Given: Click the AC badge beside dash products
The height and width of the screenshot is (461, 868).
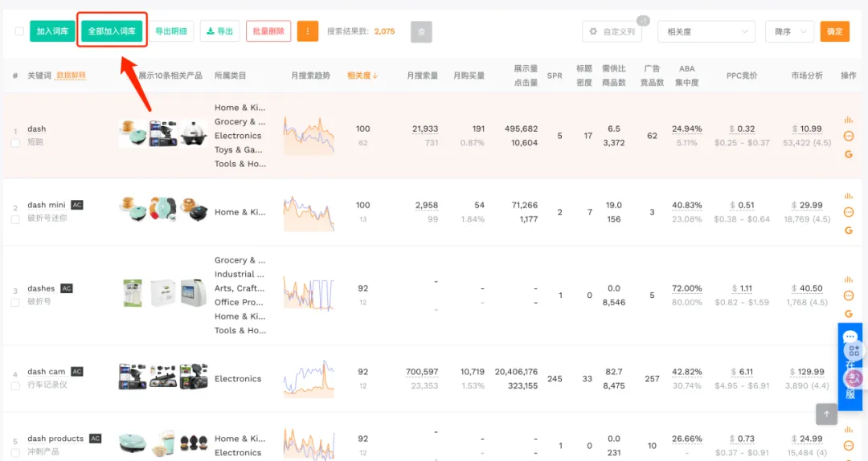Looking at the screenshot, I should click(x=95, y=439).
